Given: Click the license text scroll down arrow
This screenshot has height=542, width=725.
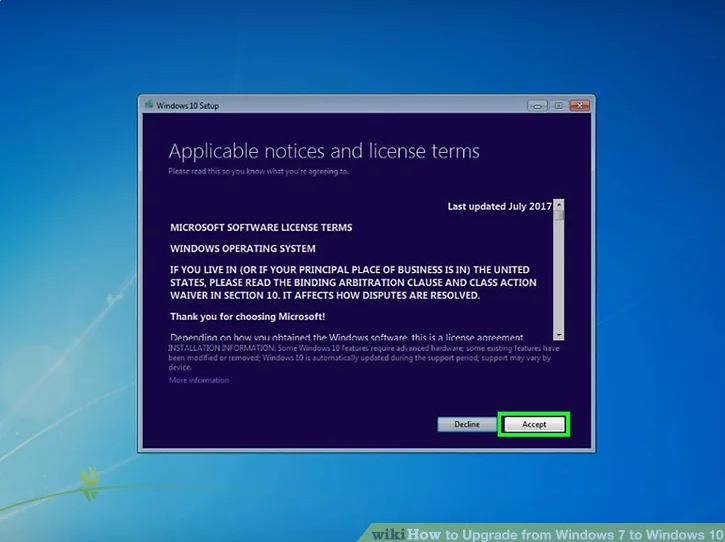Looking at the screenshot, I should (559, 335).
